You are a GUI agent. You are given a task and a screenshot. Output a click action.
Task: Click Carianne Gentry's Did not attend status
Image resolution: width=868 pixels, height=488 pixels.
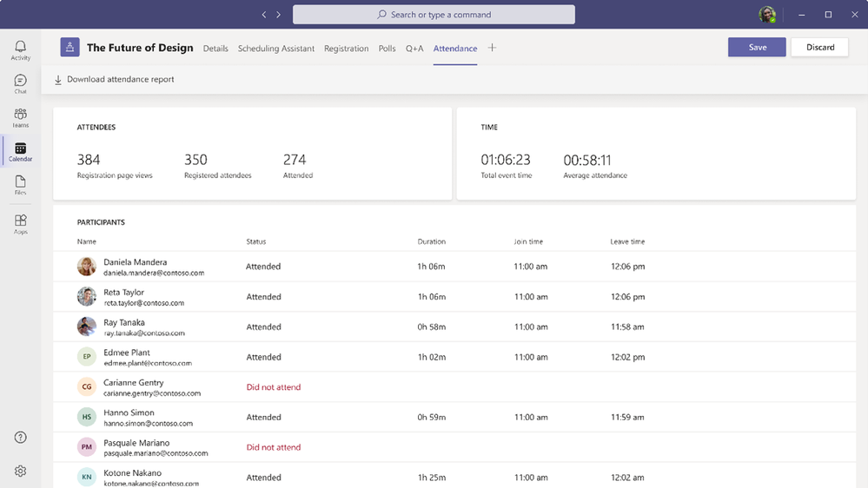pyautogui.click(x=274, y=387)
